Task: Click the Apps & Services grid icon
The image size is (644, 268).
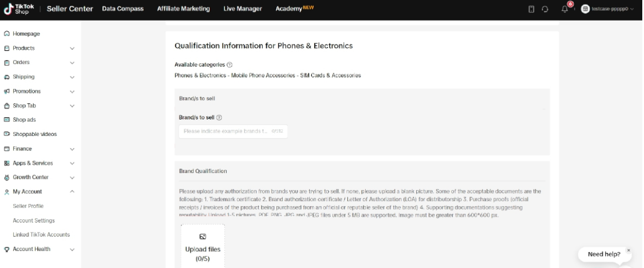Action: 6,163
